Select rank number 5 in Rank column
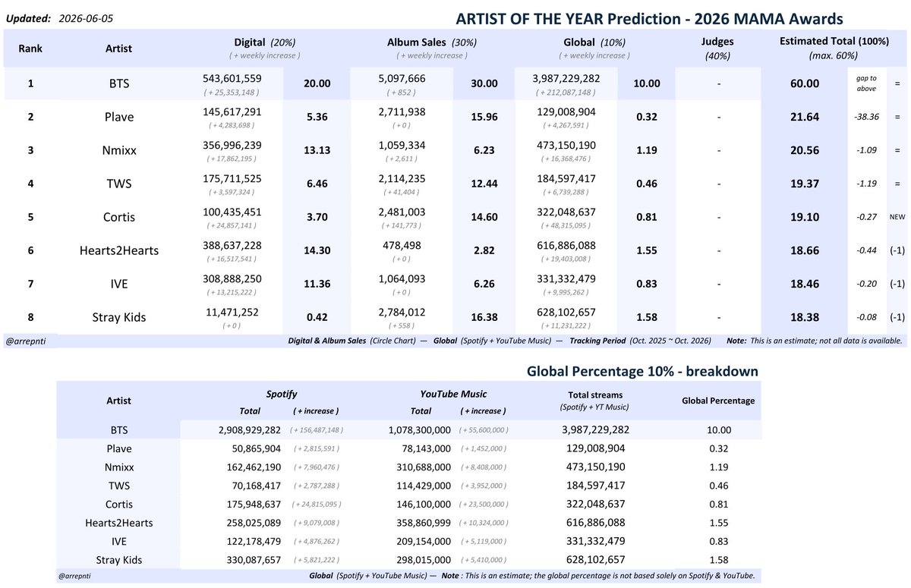Screen dimensions: 911x588 click(30, 217)
